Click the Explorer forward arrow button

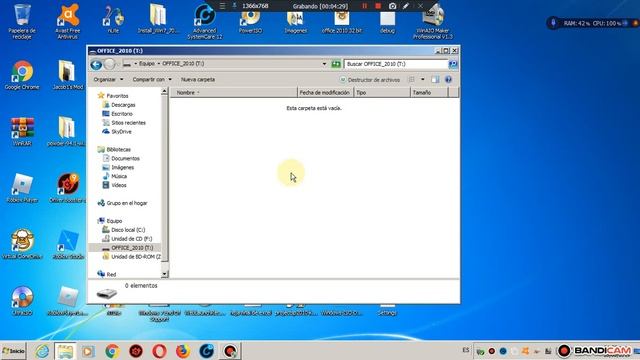[109, 64]
